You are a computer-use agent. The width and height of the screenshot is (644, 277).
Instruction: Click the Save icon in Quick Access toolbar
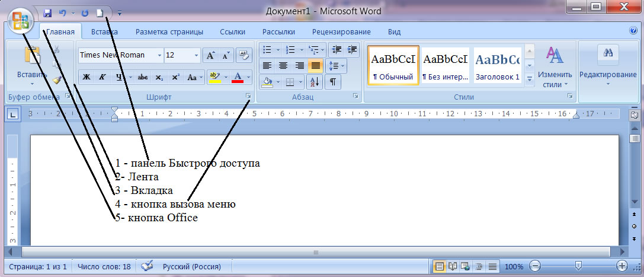[x=47, y=12]
